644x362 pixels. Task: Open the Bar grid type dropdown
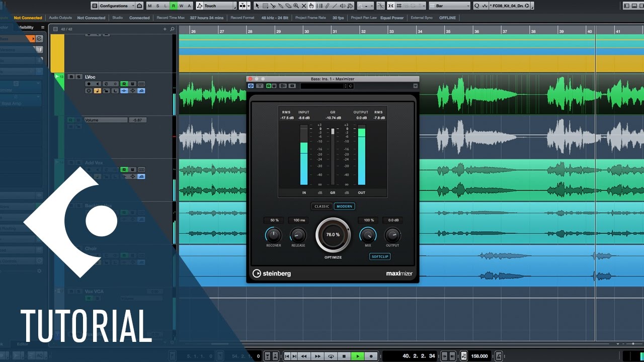click(x=449, y=6)
